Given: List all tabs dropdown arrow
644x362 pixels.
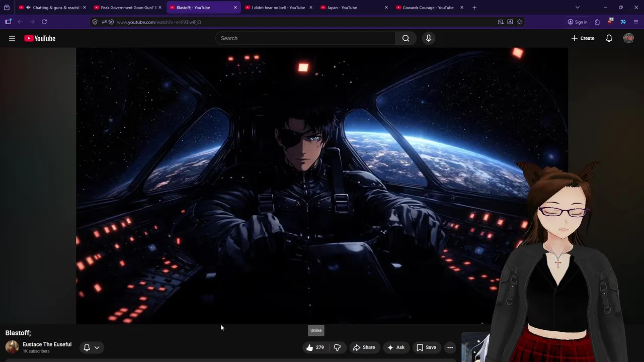Looking at the screenshot, I should [x=578, y=8].
